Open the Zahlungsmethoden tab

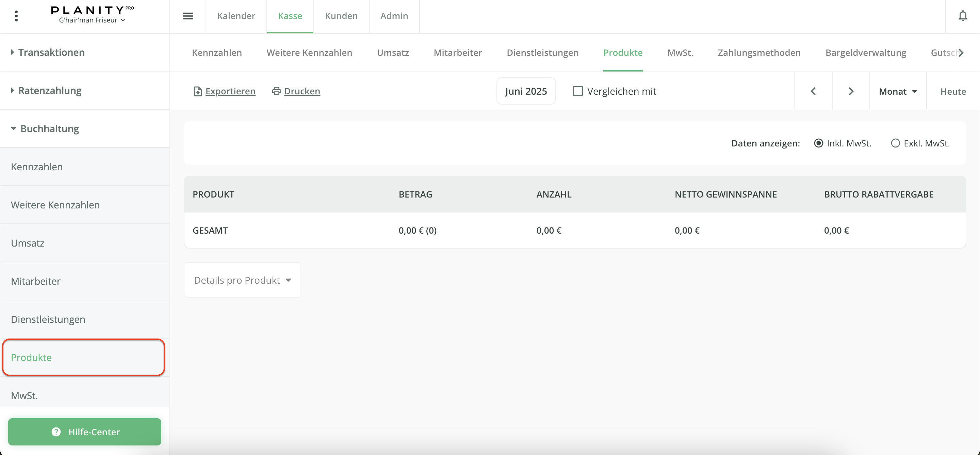pyautogui.click(x=759, y=52)
